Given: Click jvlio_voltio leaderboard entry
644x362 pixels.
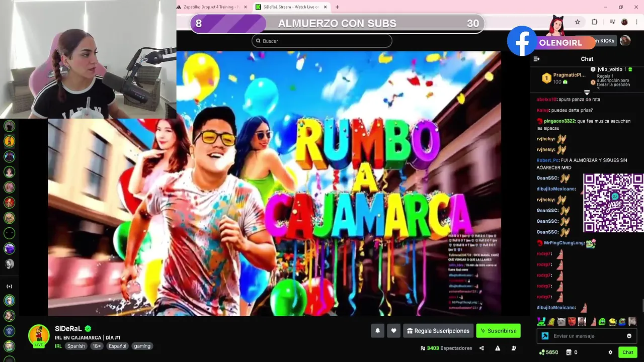Looking at the screenshot, I should click(611, 69).
